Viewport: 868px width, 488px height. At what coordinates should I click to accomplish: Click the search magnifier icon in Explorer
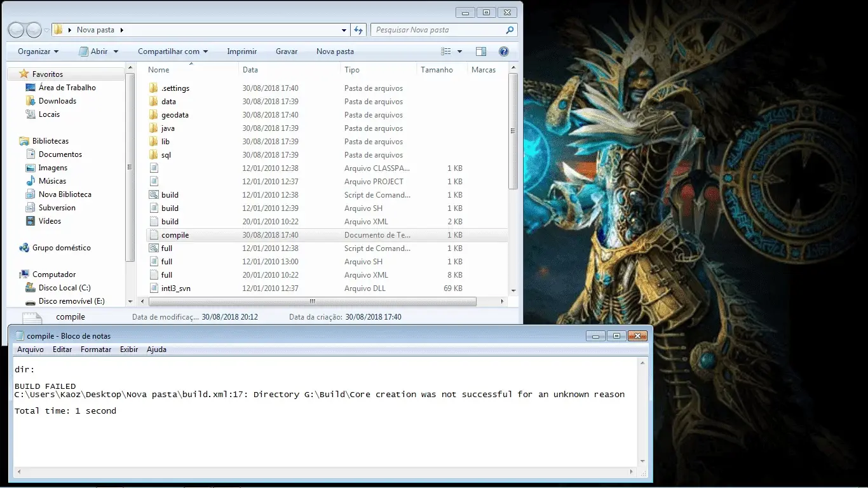click(510, 30)
